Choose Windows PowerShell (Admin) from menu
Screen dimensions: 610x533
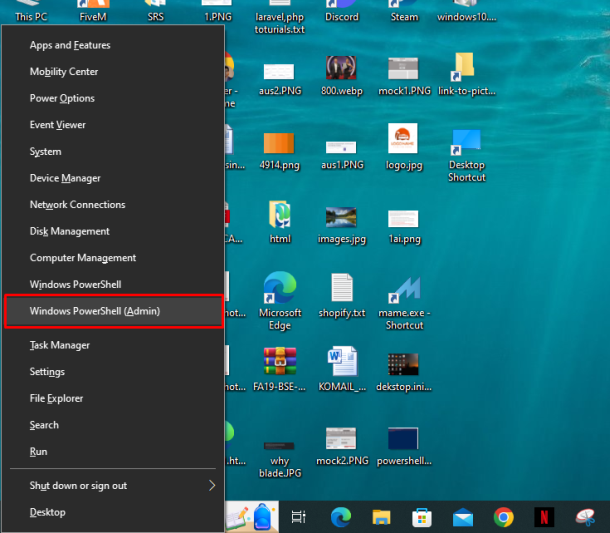click(x=113, y=311)
